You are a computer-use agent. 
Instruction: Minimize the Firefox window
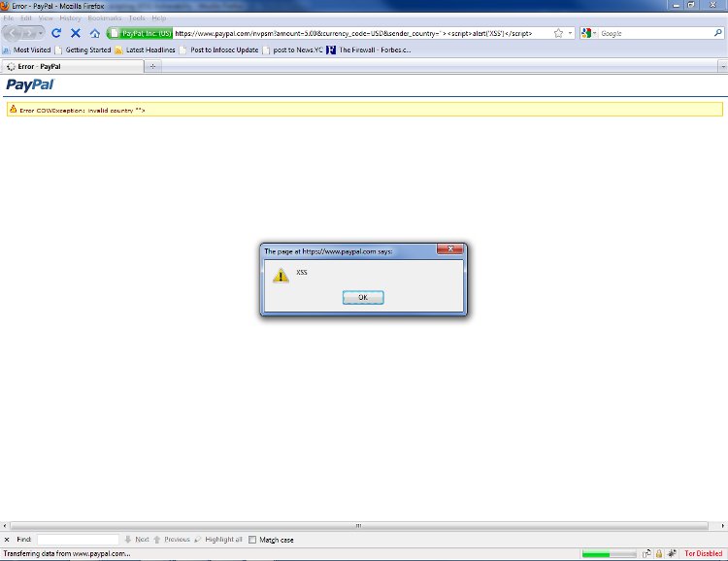[x=676, y=5]
